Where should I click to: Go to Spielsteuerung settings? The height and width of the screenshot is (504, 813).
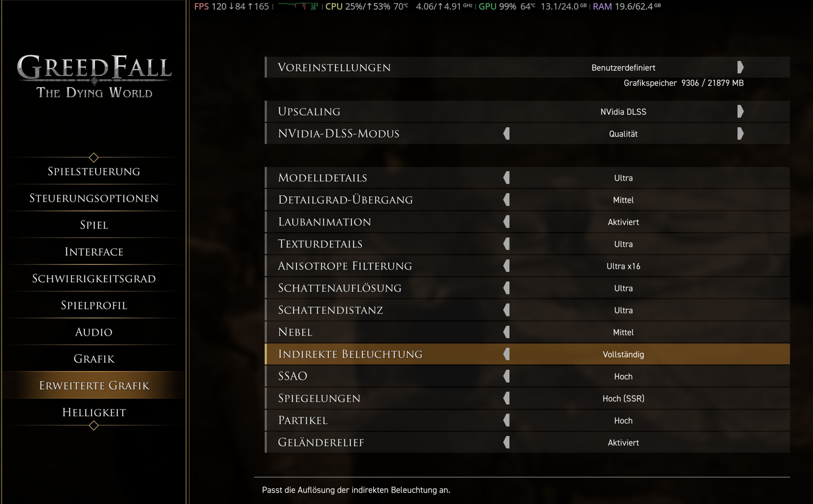(94, 172)
